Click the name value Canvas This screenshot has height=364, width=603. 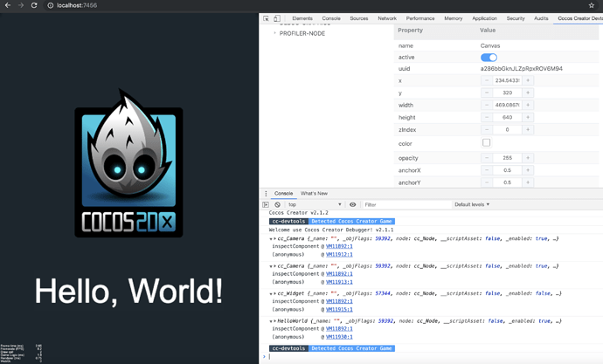(x=490, y=45)
